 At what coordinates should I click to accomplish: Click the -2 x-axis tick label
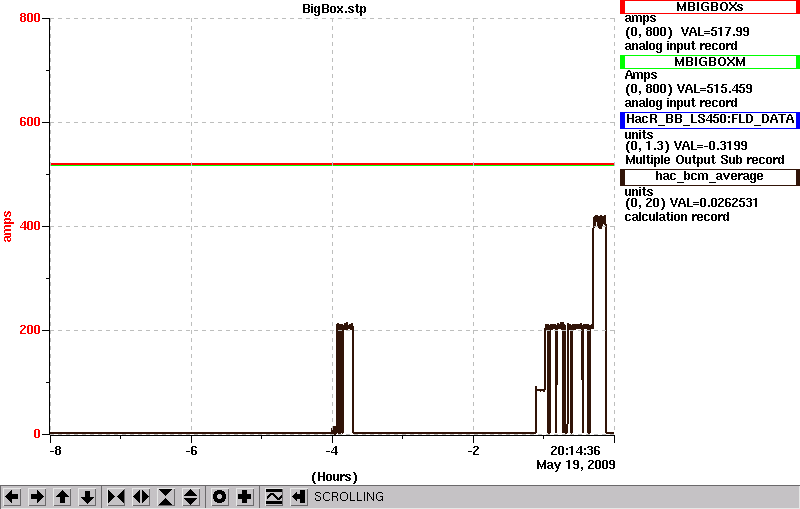473,451
